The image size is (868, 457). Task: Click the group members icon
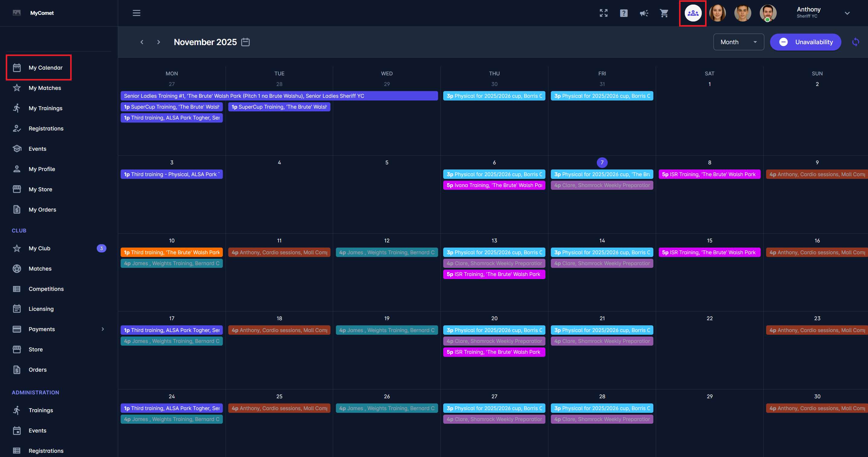pyautogui.click(x=693, y=13)
